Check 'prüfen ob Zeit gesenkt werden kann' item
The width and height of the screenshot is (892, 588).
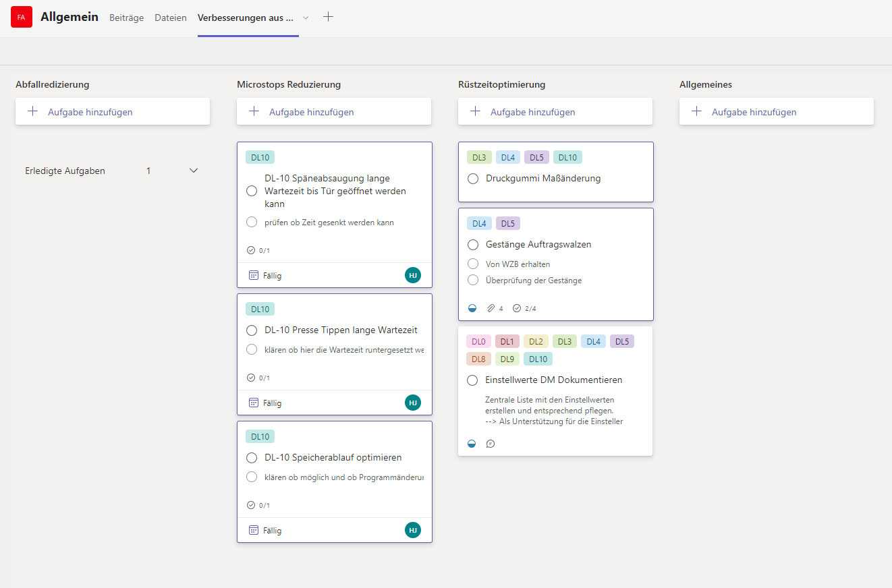[x=252, y=222]
